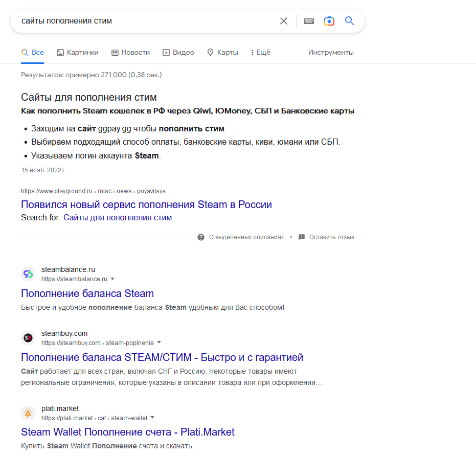Open the Инструменты search tools

[x=331, y=53]
